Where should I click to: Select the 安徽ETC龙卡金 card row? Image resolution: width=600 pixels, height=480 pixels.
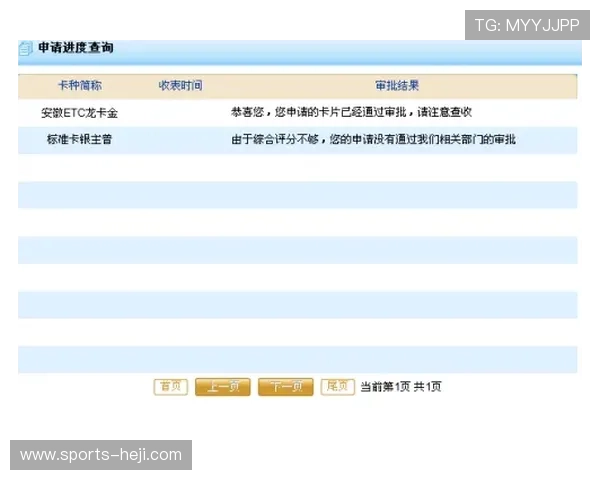click(x=297, y=113)
